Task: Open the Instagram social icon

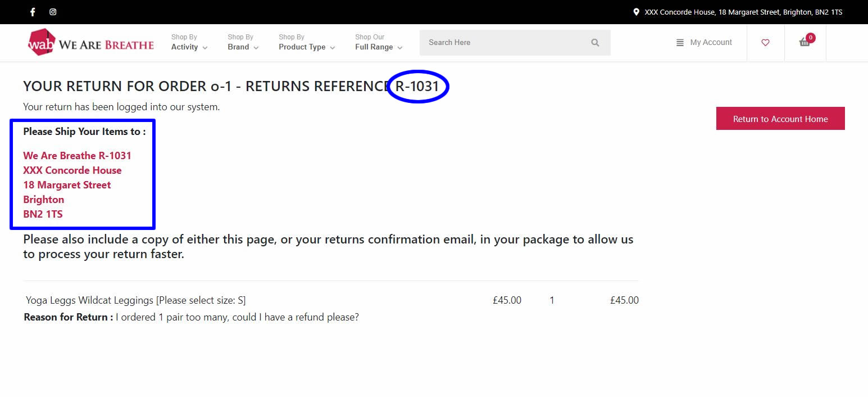Action: pyautogui.click(x=53, y=12)
